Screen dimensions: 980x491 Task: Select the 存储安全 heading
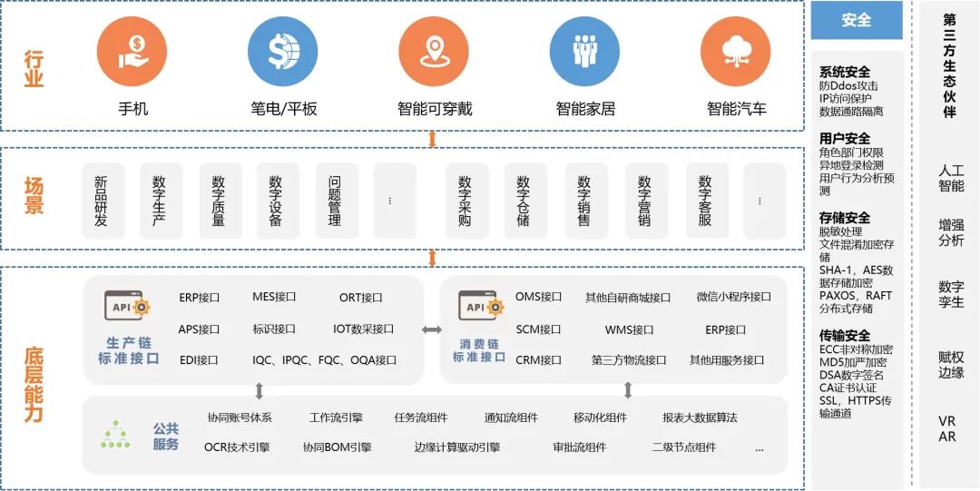pyautogui.click(x=845, y=219)
